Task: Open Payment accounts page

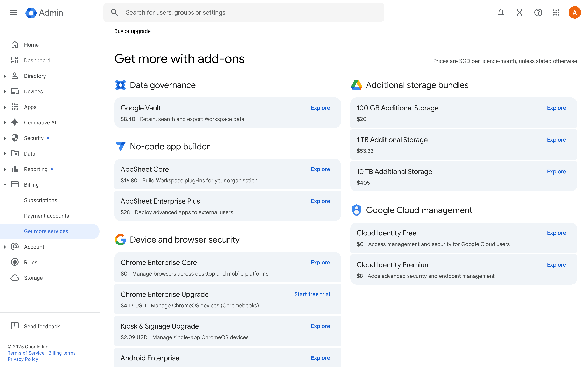Action: pyautogui.click(x=46, y=216)
